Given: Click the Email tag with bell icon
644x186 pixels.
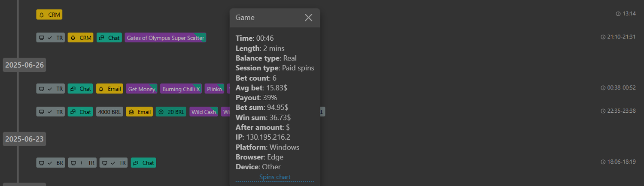Looking at the screenshot, I should [109, 89].
